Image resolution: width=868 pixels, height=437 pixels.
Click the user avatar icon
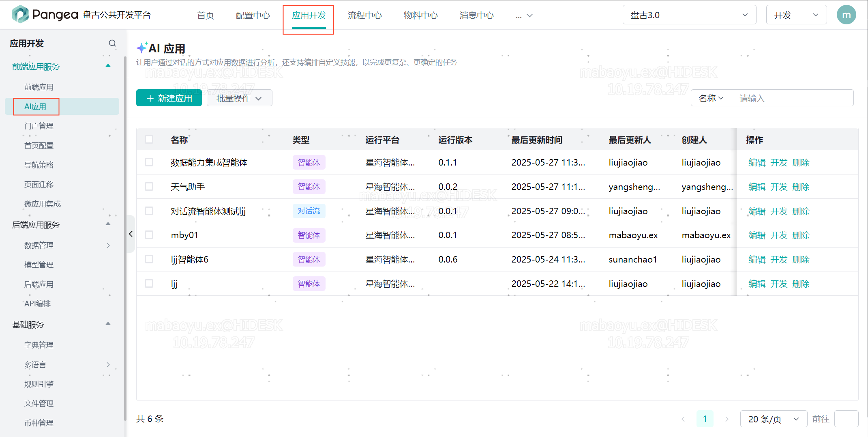(x=846, y=15)
